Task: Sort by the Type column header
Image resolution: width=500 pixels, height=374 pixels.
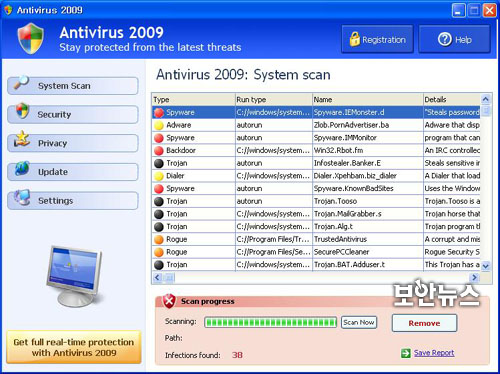Action: tap(194, 99)
